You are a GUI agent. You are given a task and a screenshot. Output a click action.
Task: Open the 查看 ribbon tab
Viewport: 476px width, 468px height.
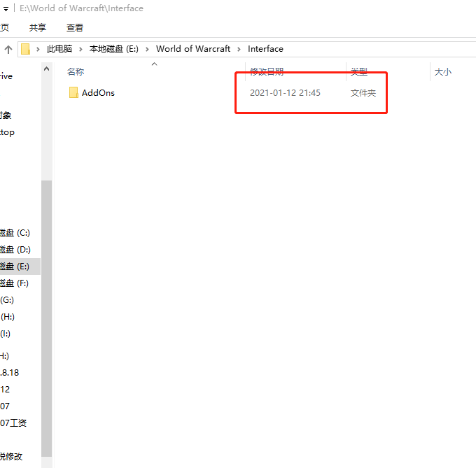pyautogui.click(x=75, y=27)
